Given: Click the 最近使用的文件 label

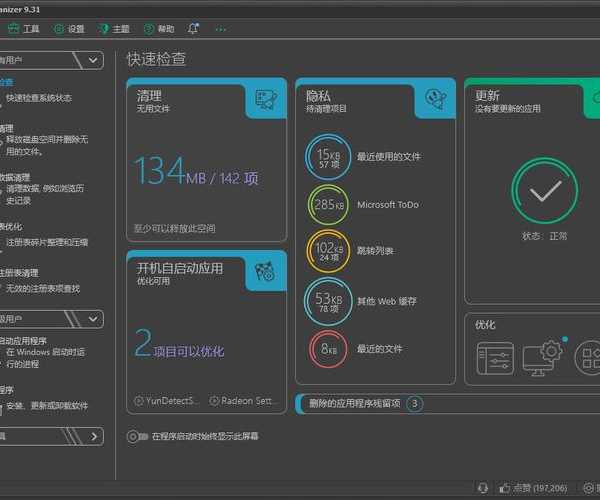Looking at the screenshot, I should tap(388, 156).
